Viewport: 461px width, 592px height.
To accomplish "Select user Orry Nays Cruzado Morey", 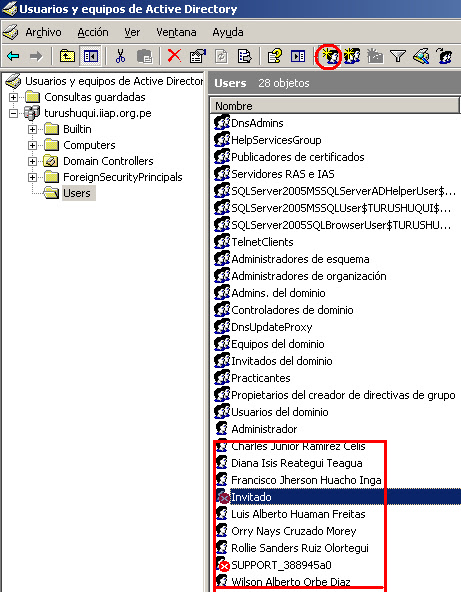I will [x=294, y=531].
